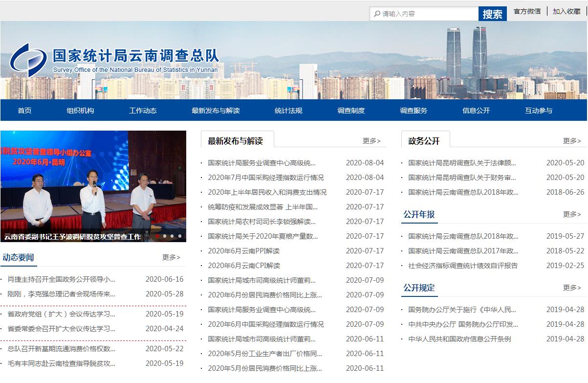Select the last carousel indicator dot
The width and height of the screenshot is (588, 383).
coord(180,236)
